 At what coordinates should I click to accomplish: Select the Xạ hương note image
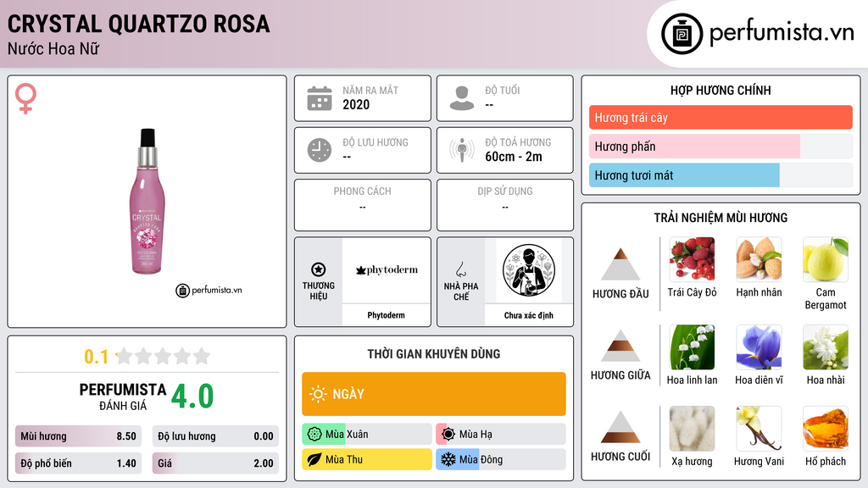692,429
